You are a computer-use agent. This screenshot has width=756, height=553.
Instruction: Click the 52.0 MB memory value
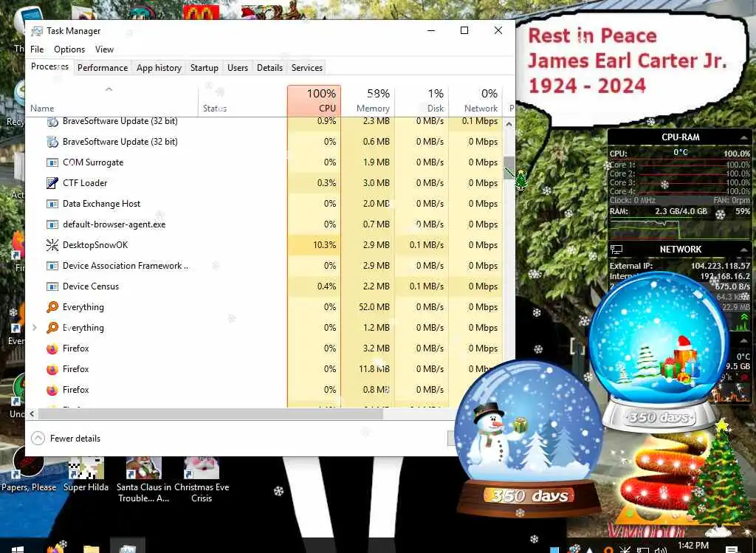[x=374, y=307]
